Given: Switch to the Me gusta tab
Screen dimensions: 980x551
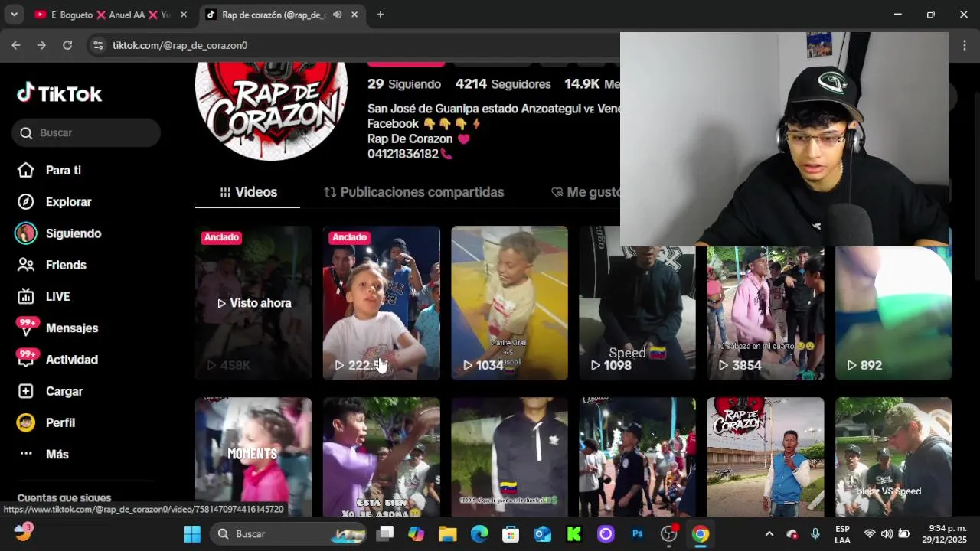Looking at the screenshot, I should coord(586,192).
